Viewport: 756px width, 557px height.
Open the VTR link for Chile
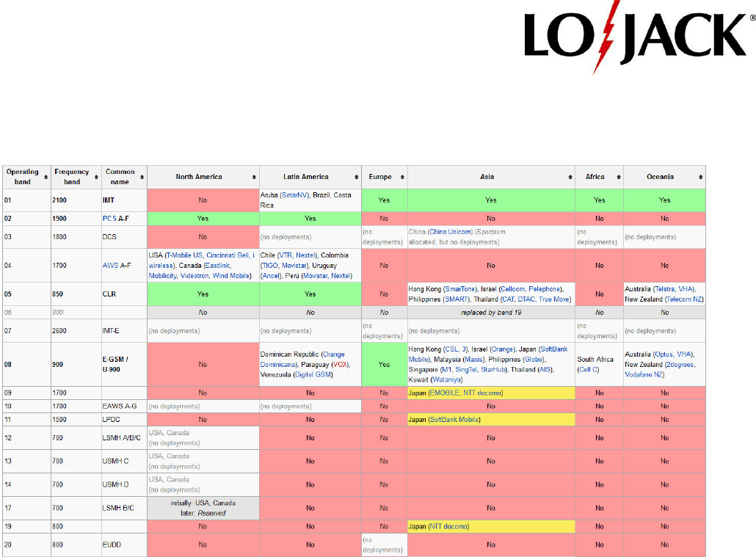[285, 255]
